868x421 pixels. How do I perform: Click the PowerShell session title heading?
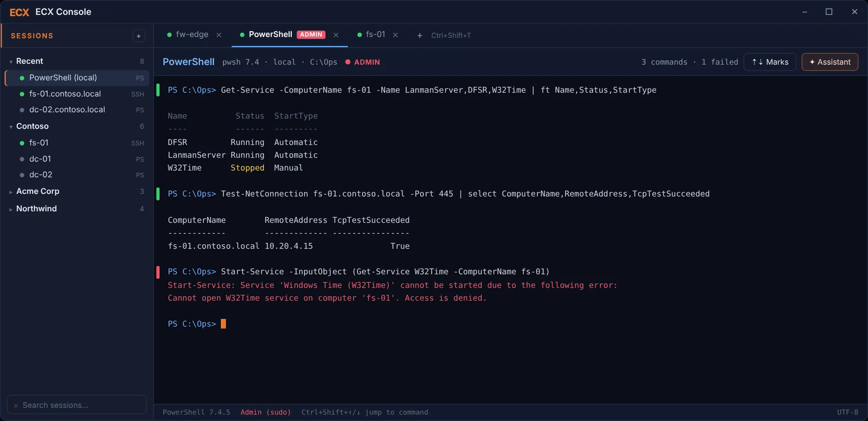pos(189,62)
